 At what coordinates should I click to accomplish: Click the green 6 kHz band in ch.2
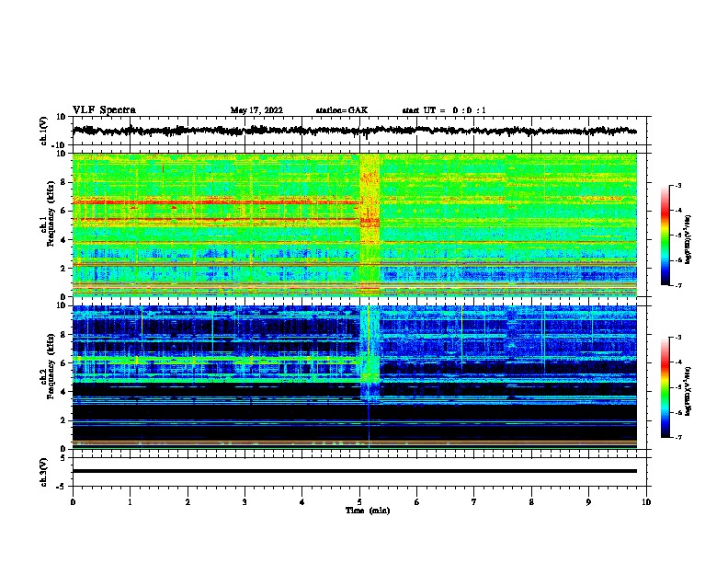(216, 359)
